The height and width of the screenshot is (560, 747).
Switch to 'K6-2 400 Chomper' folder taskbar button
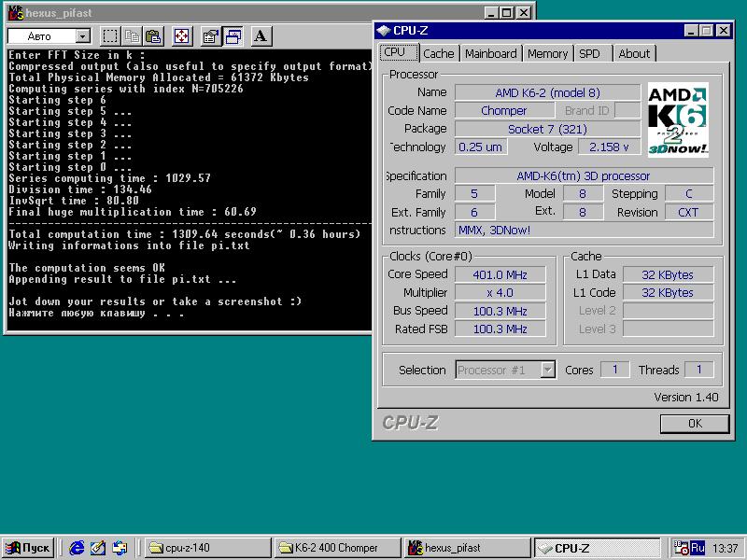(x=337, y=548)
